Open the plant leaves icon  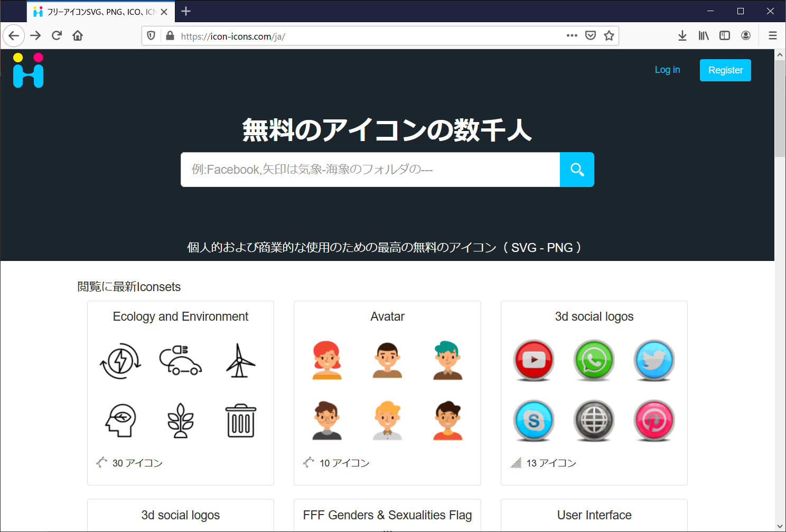[x=181, y=421]
